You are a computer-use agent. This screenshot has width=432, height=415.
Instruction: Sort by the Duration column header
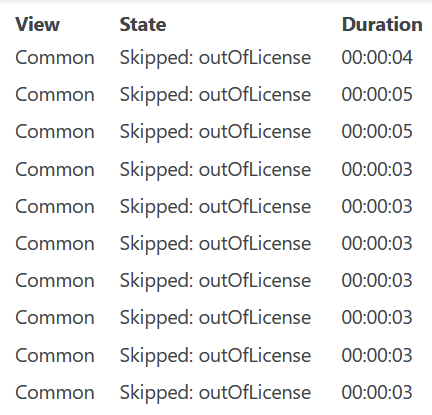coord(382,25)
